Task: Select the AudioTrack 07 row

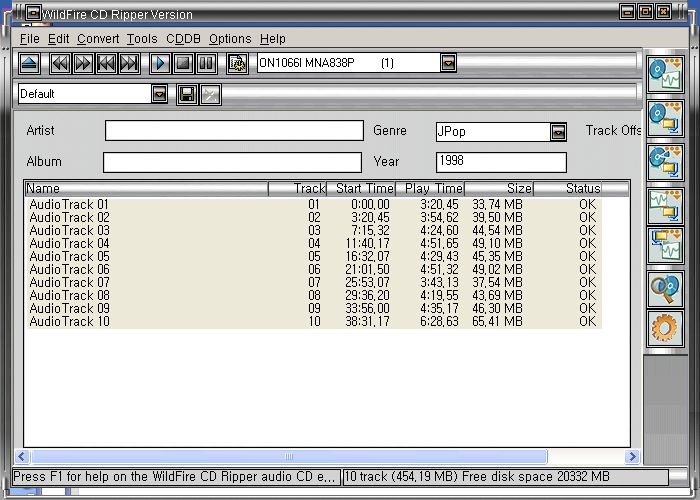Action: [314, 282]
